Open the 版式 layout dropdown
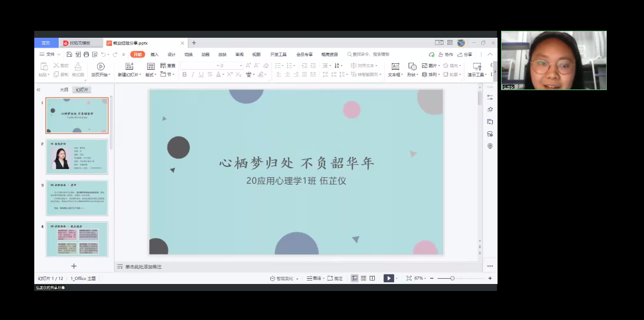This screenshot has height=320, width=644. (151, 74)
